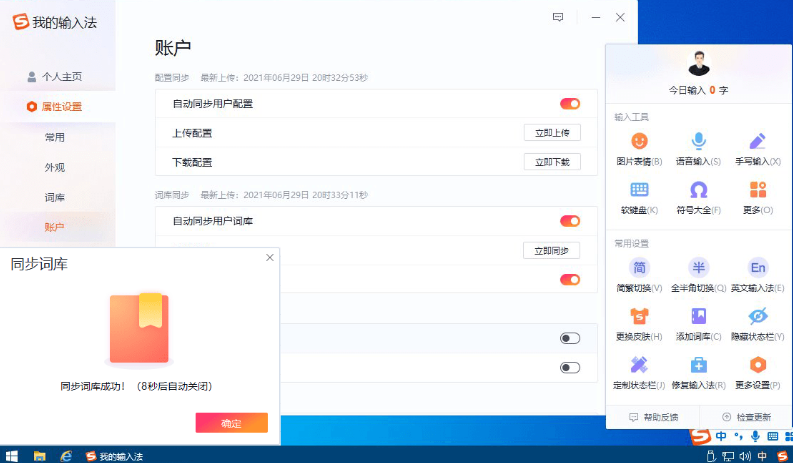Open the 软键盘 soft keyboard
793x463 pixels.
pos(639,198)
